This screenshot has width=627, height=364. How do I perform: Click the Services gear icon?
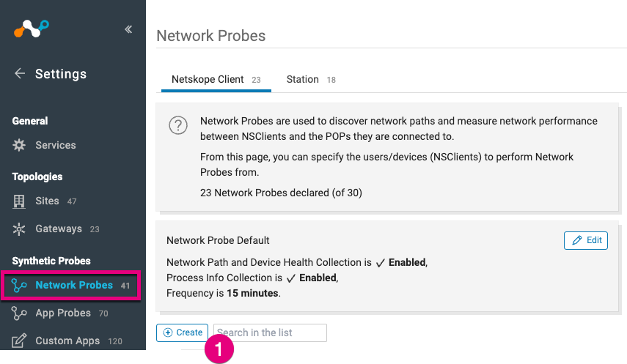[19, 145]
